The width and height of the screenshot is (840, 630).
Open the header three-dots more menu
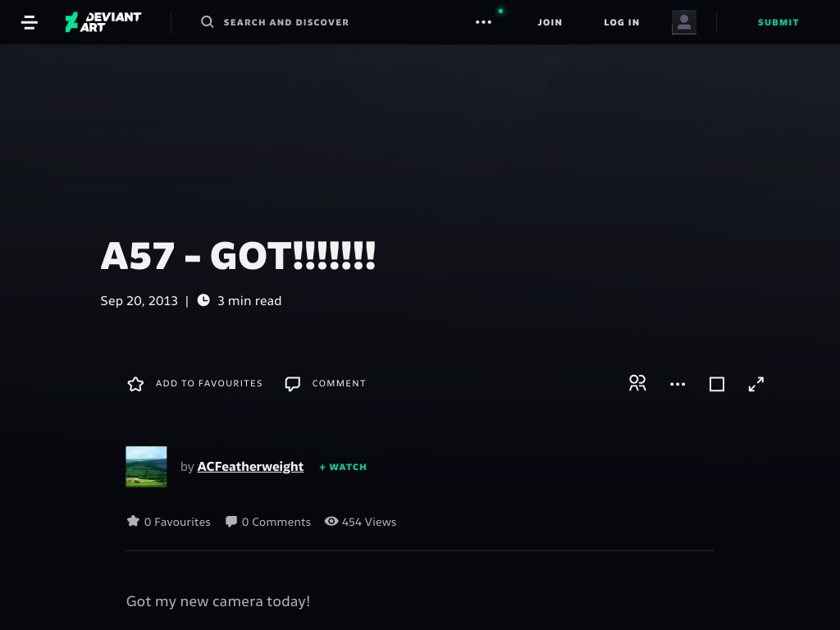483,22
